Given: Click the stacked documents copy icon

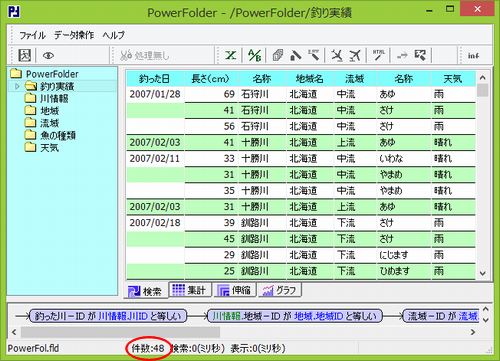Looking at the screenshot, I should [x=277, y=55].
